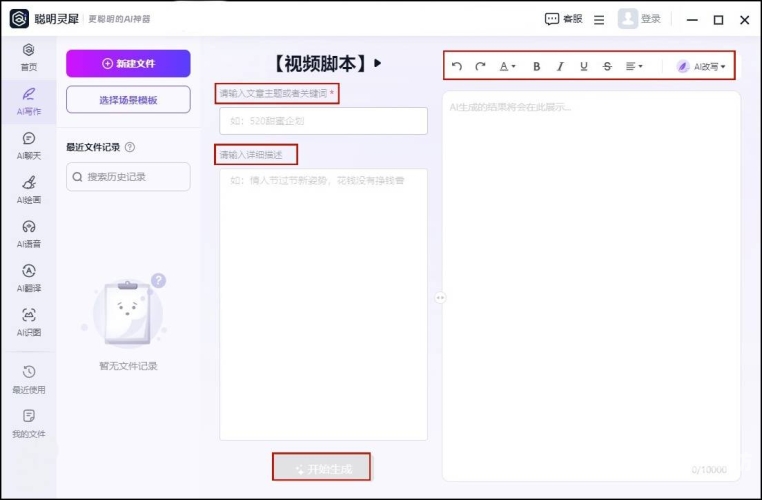Click the panel splitter handle between panes
762x500 pixels.
pyautogui.click(x=440, y=297)
